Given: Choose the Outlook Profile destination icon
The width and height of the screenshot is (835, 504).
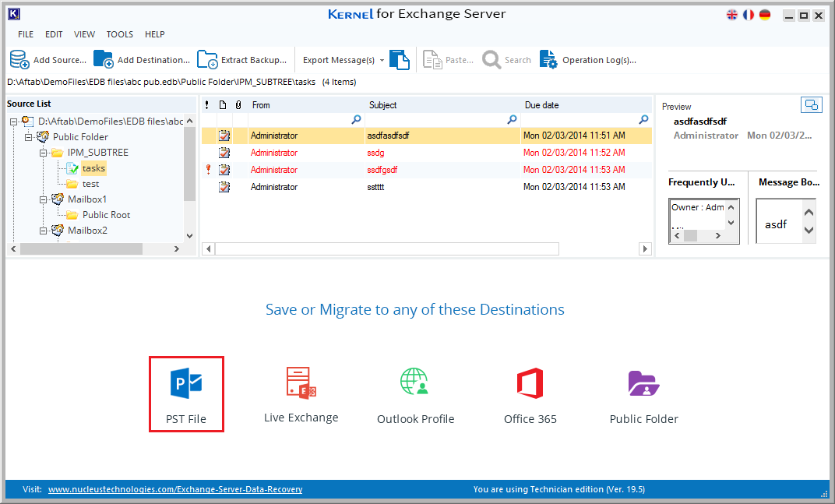Looking at the screenshot, I should pos(414,382).
